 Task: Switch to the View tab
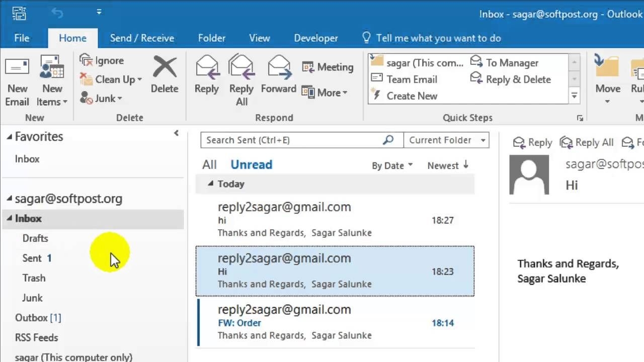point(260,38)
